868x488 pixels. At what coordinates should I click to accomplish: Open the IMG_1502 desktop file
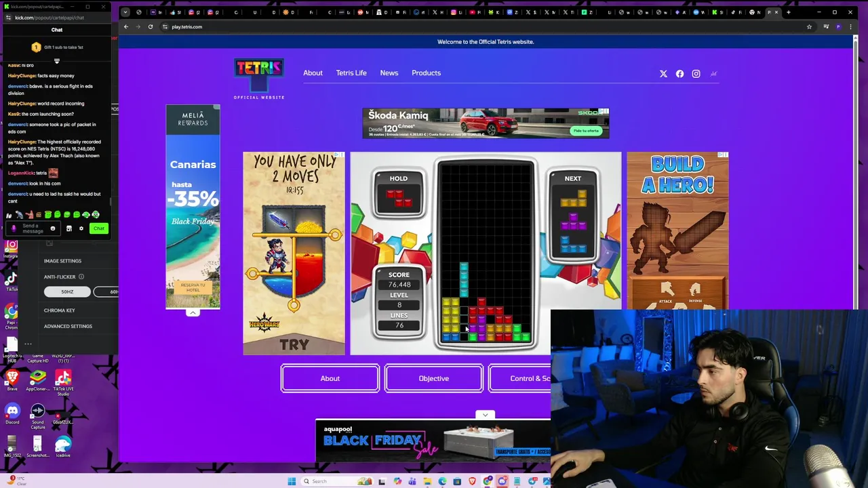tap(12, 447)
